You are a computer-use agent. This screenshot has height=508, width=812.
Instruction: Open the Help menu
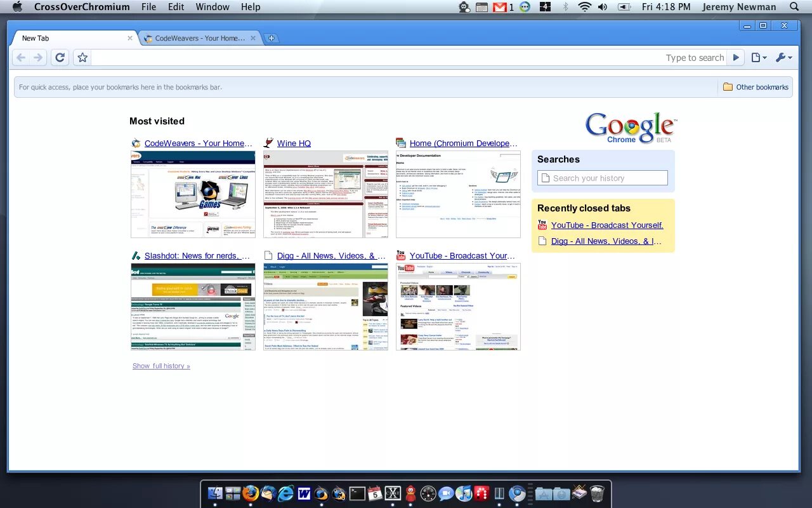[x=251, y=7]
